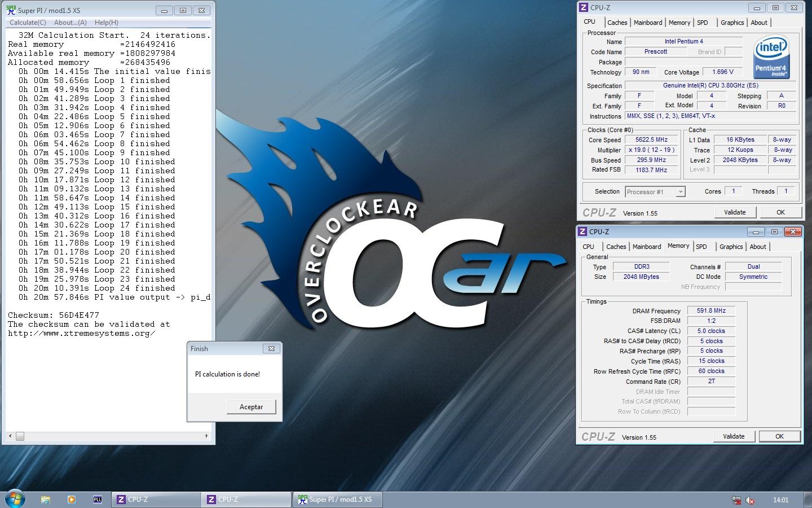This screenshot has width=812, height=508.
Task: Click the memory Type DDR3 field
Action: (641, 267)
